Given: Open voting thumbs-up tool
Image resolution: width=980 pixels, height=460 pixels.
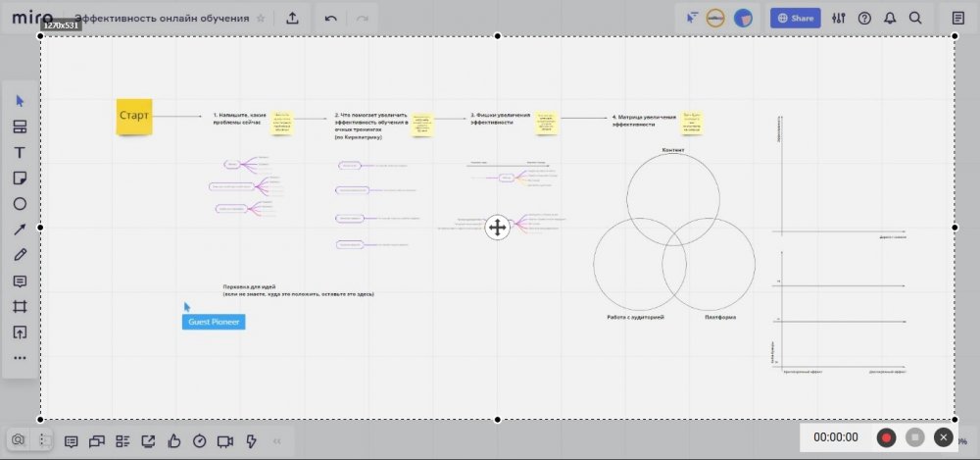Looking at the screenshot, I should click(x=174, y=441).
